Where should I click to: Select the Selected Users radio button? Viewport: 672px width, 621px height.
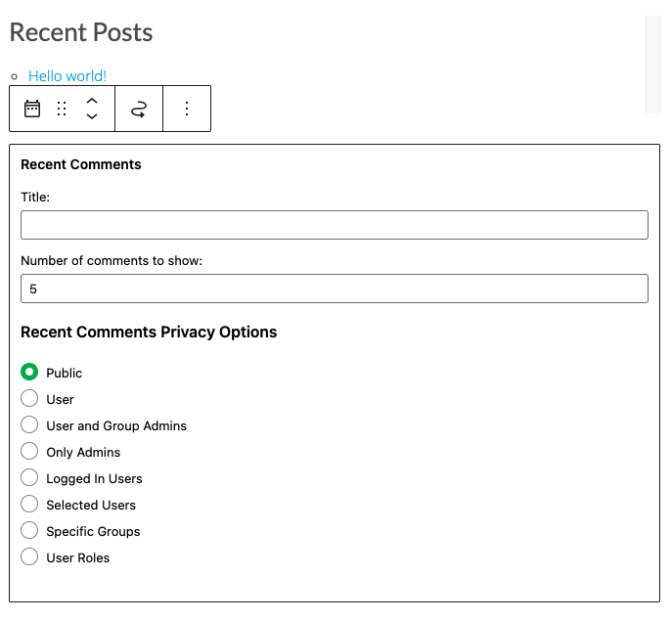[x=29, y=505]
